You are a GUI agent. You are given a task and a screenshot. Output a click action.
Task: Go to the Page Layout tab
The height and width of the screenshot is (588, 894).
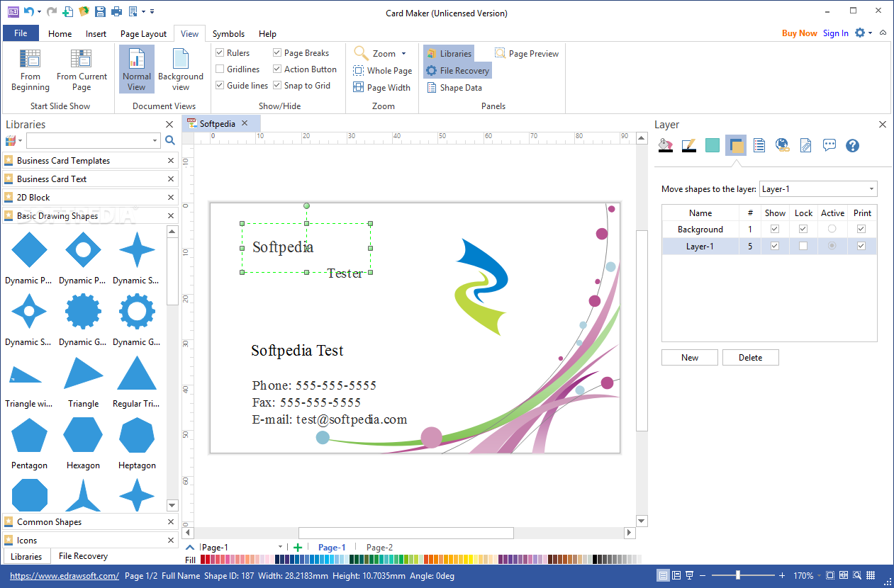click(143, 33)
